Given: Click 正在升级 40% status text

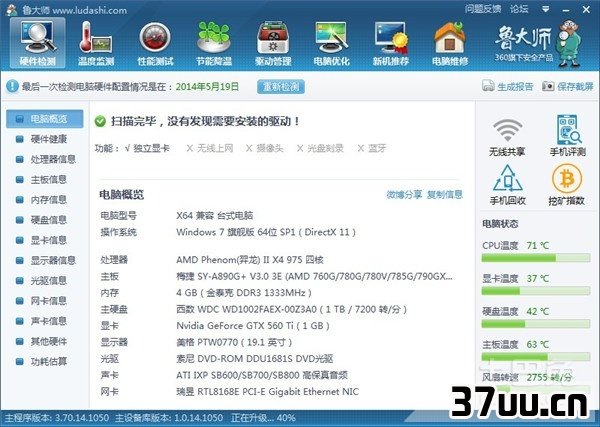Looking at the screenshot, I should 263,418.
